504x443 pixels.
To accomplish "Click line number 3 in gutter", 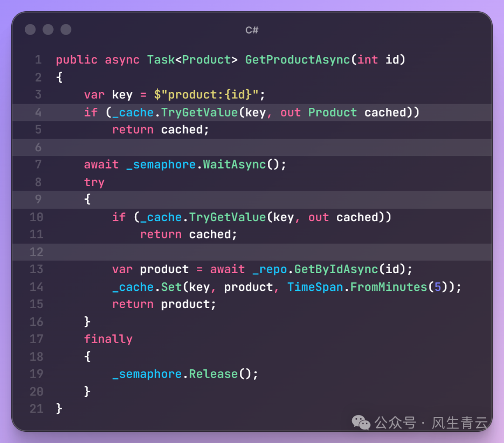I will point(38,95).
